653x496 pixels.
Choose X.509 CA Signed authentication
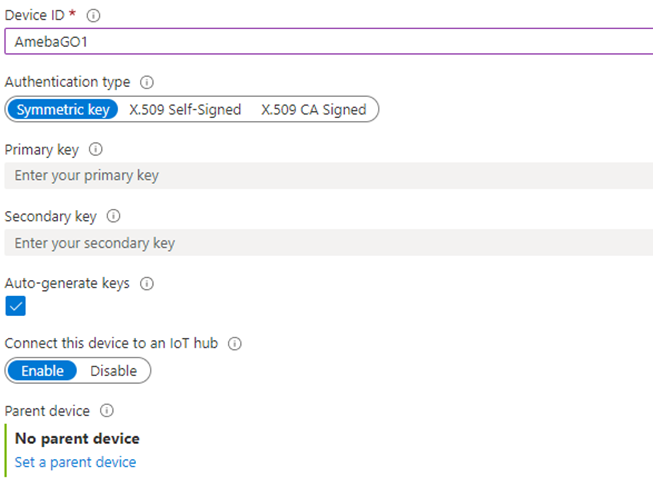click(x=314, y=110)
